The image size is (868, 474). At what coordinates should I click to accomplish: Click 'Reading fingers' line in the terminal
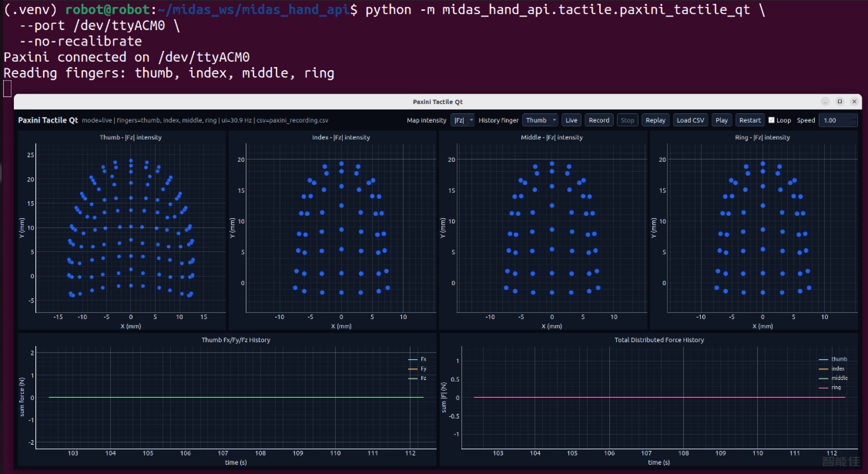click(169, 73)
